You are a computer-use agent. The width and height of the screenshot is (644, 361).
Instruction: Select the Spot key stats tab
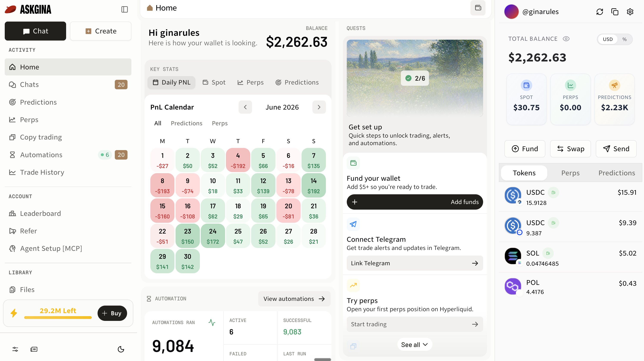(214, 82)
